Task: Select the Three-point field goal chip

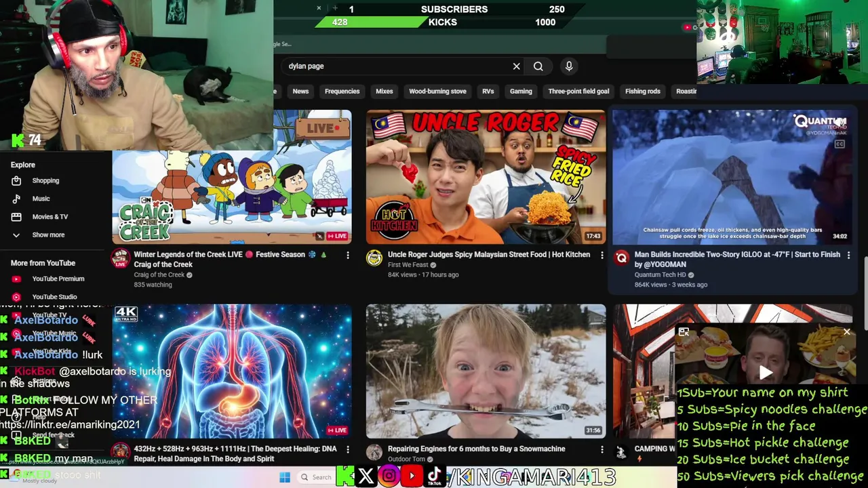Action: [578, 91]
